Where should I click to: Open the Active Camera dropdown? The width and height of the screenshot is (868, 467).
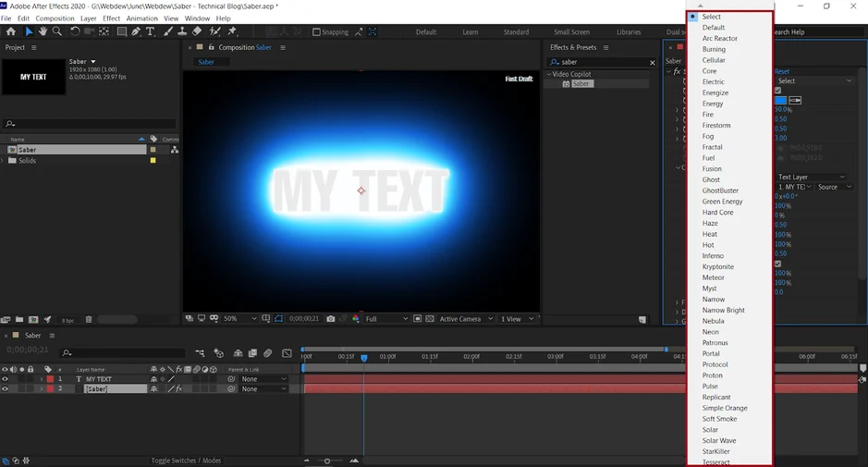coord(466,318)
